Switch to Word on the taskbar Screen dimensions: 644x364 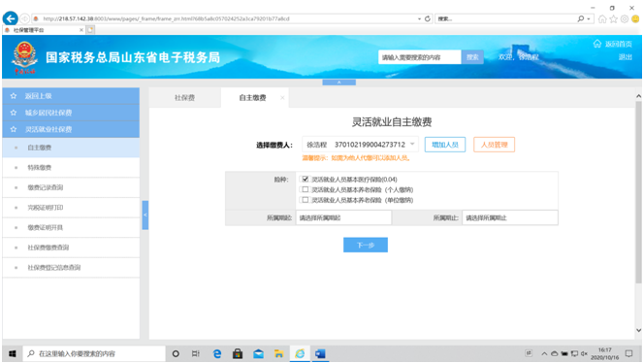pos(320,353)
